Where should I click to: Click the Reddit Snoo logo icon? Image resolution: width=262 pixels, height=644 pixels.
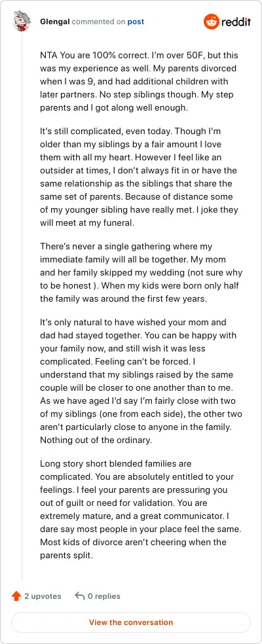coord(212,22)
